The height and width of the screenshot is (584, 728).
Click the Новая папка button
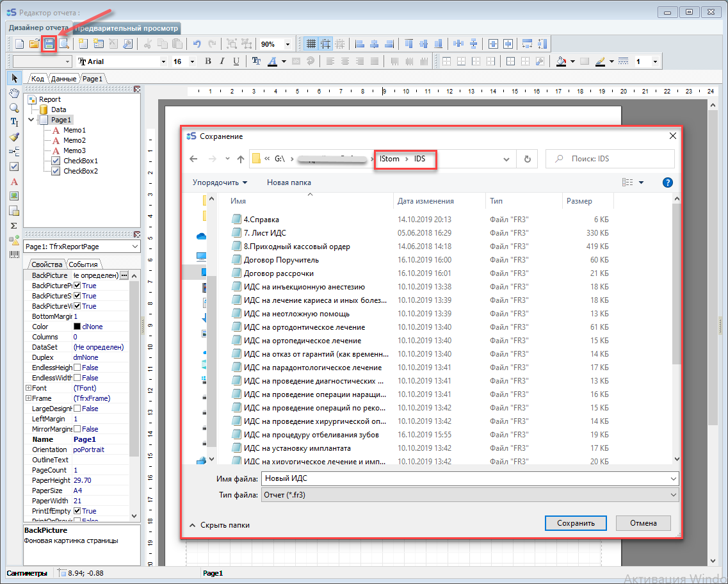pyautogui.click(x=289, y=182)
